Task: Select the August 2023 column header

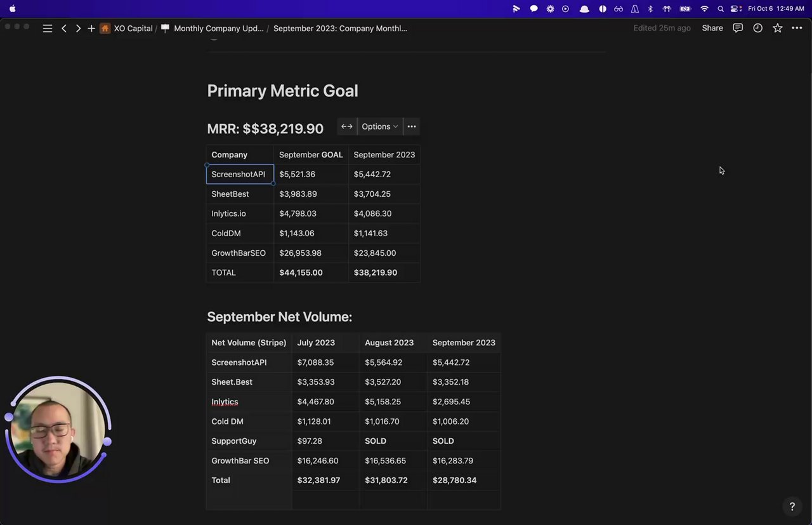Action: tap(393, 343)
